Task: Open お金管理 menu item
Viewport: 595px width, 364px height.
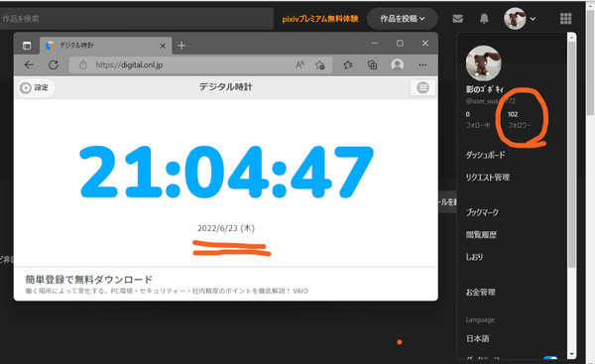Action: point(480,293)
